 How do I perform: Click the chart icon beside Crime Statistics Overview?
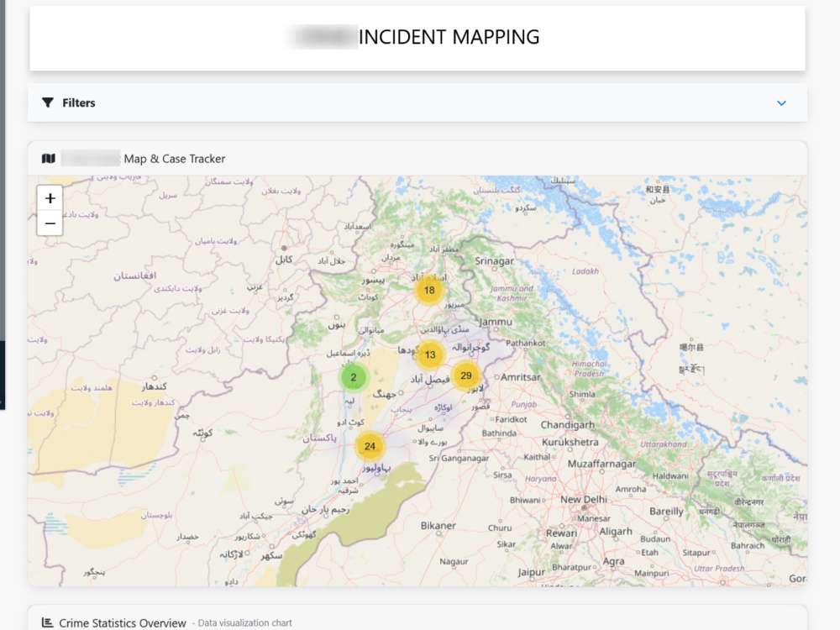[47, 622]
